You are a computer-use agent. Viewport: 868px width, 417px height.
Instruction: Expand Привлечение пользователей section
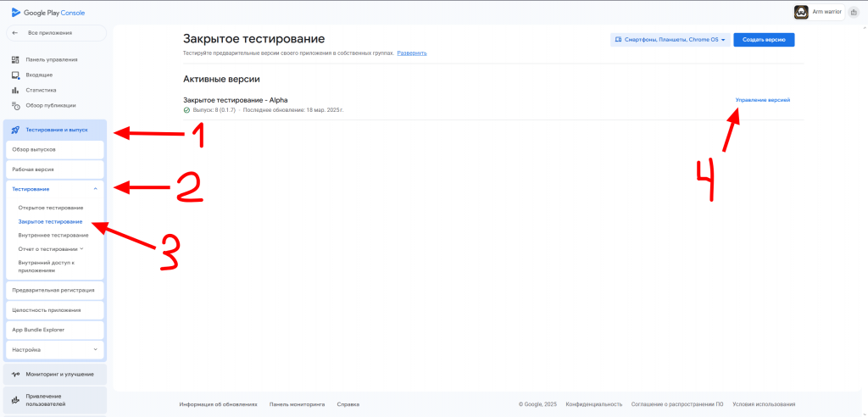point(55,400)
